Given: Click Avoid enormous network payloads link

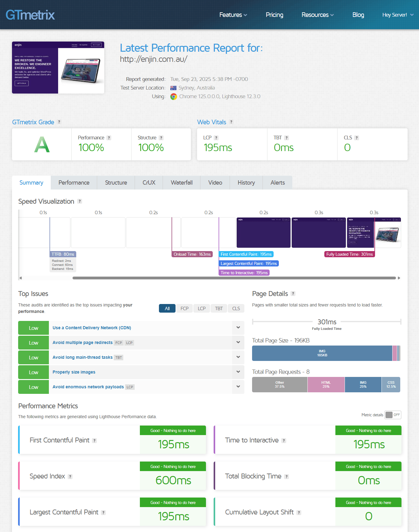Looking at the screenshot, I should click(88, 387).
